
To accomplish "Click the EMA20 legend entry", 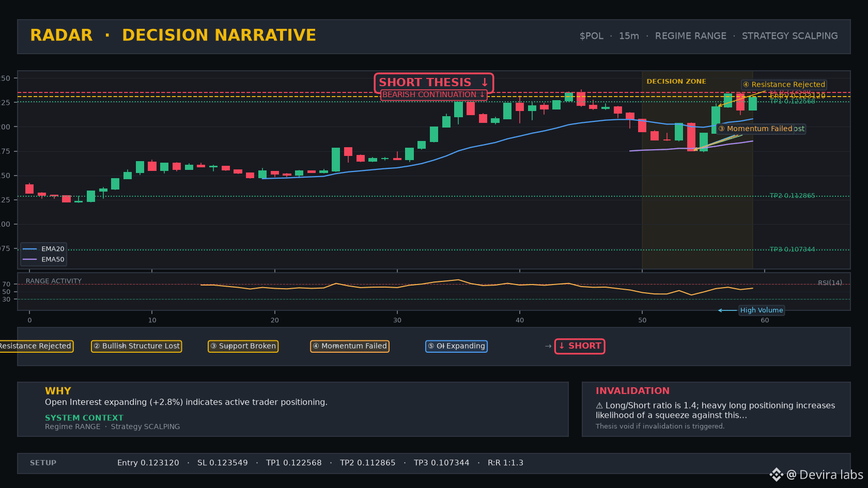I will [44, 249].
